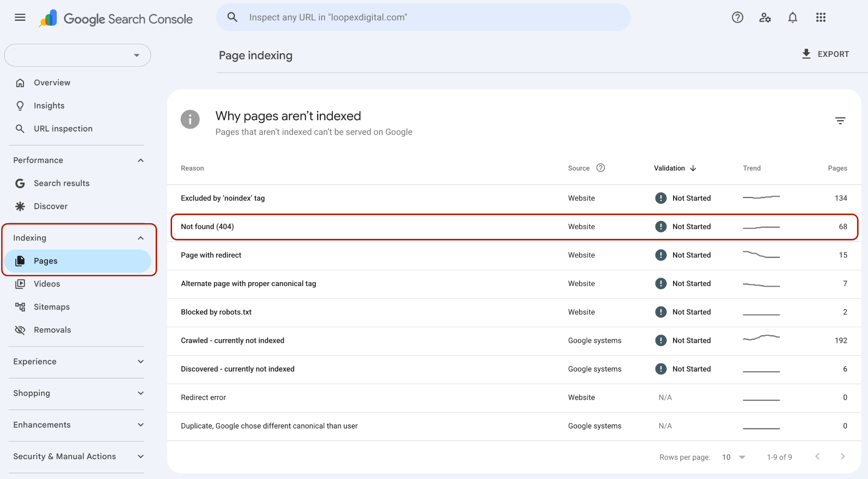Collapse the Performance section

click(x=141, y=160)
